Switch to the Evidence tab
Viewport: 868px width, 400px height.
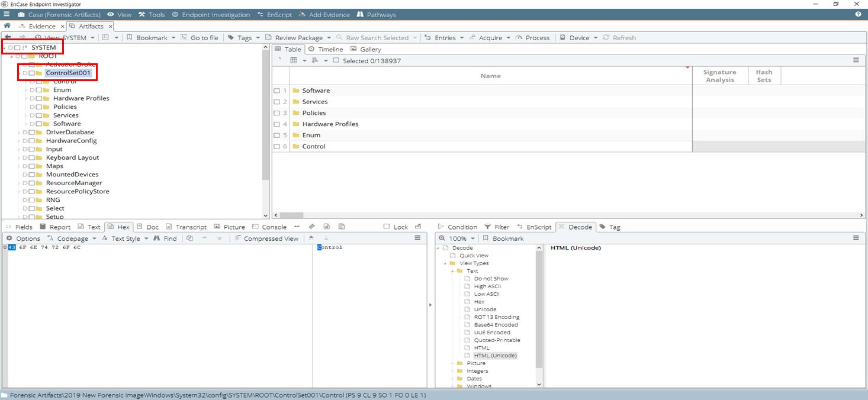tap(42, 26)
